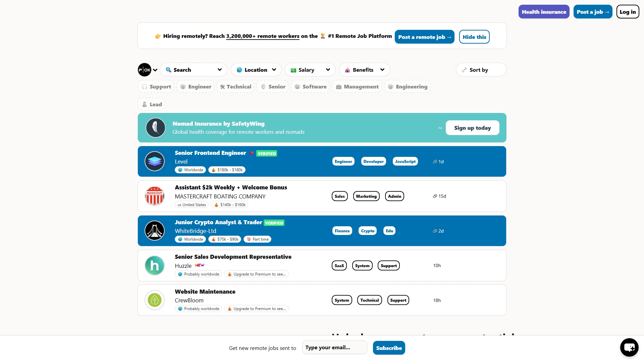Focus the email input field
The image size is (644, 362).
click(334, 347)
